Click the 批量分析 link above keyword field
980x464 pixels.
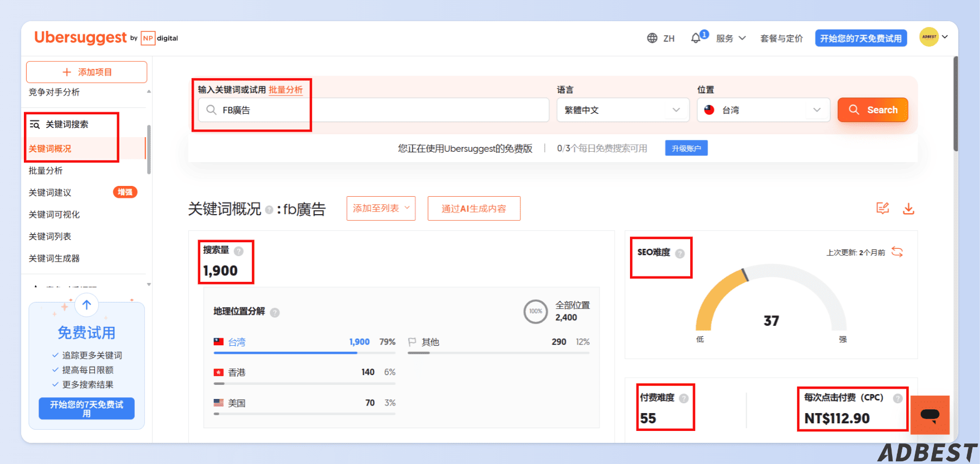click(286, 89)
